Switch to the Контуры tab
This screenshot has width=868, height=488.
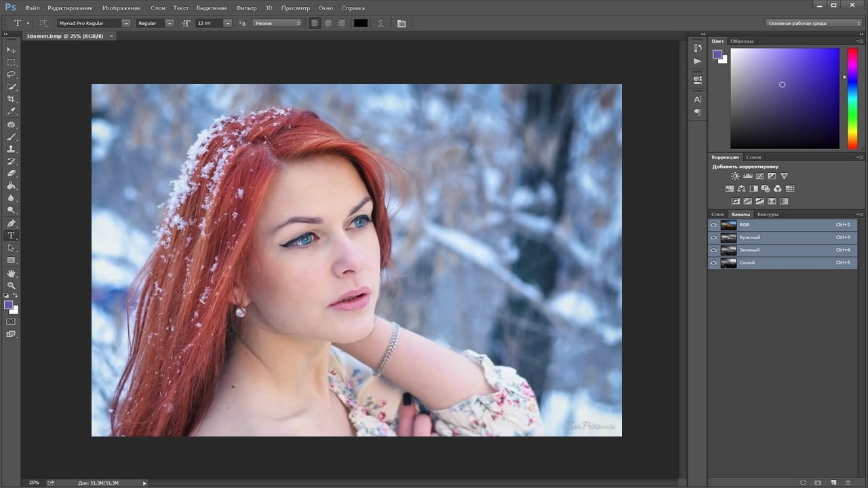768,214
